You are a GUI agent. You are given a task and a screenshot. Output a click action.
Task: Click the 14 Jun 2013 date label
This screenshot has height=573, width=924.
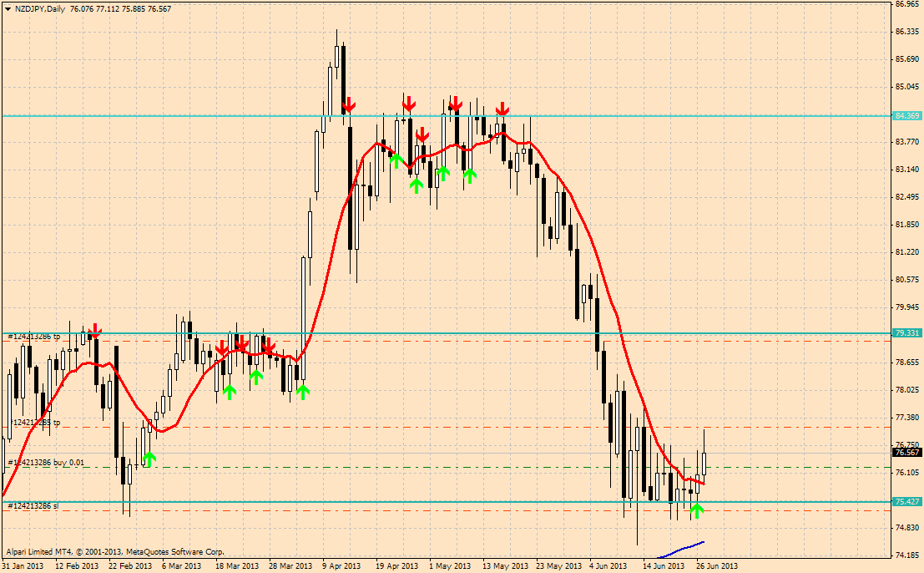(664, 566)
